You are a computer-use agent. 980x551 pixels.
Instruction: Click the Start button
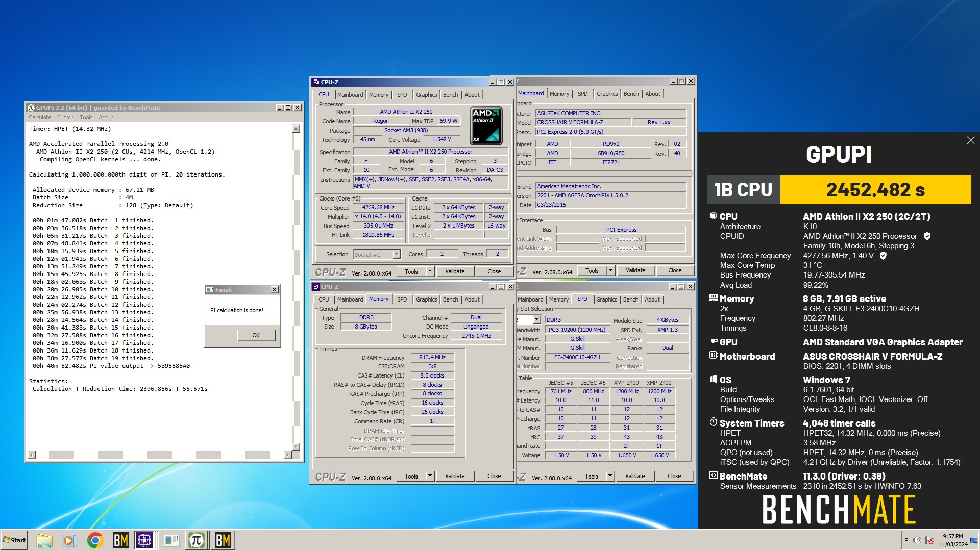coord(14,540)
